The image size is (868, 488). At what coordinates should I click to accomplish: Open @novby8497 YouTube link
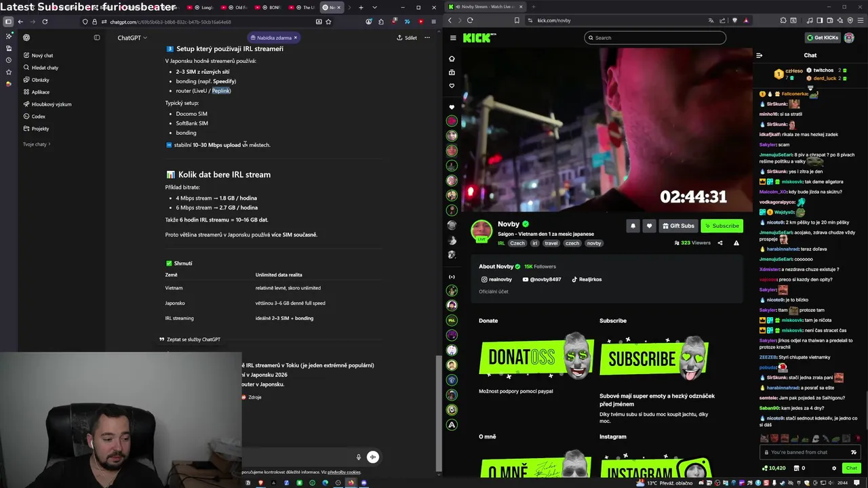click(x=542, y=279)
